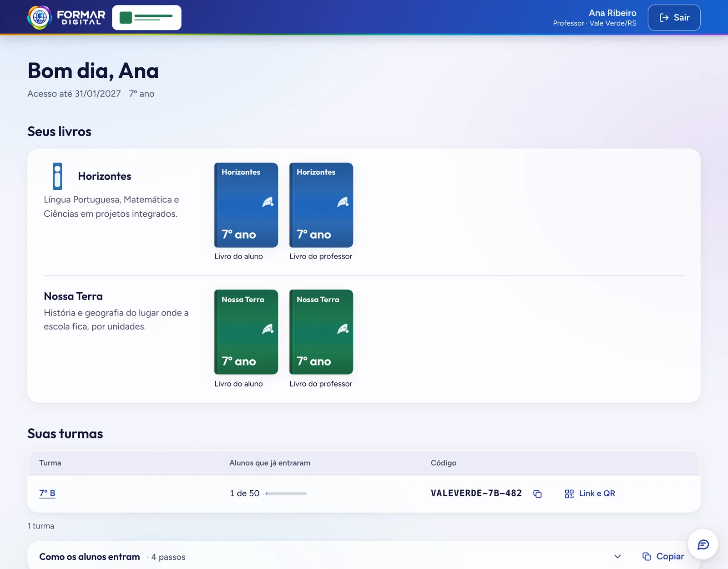The width and height of the screenshot is (728, 569).
Task: Click the 1 turma count text
Action: (x=41, y=526)
